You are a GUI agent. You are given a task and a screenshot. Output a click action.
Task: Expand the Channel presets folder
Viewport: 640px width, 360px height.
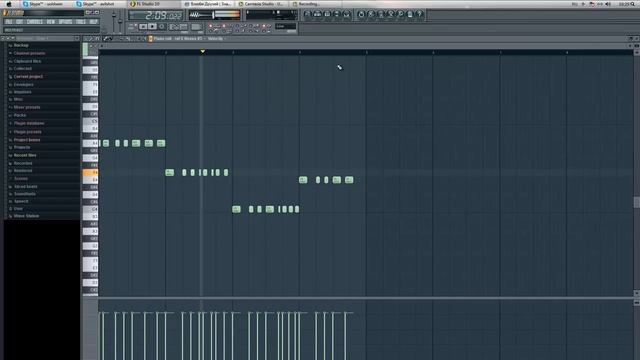(29, 53)
